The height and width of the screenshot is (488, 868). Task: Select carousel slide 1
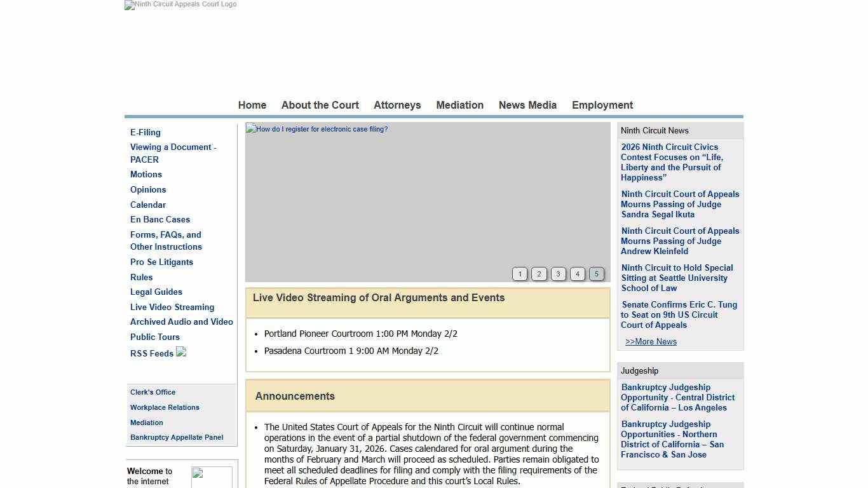(520, 274)
